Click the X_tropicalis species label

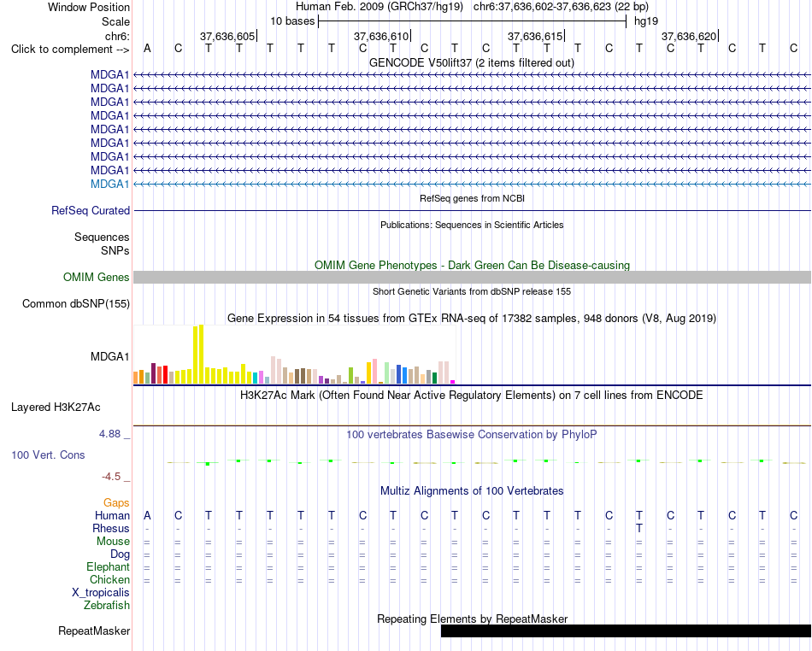point(101,593)
